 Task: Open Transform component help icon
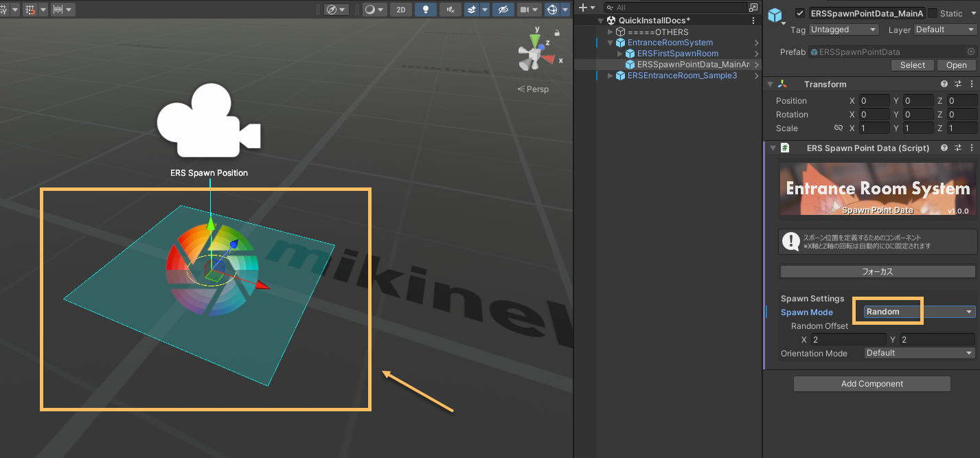coord(944,84)
